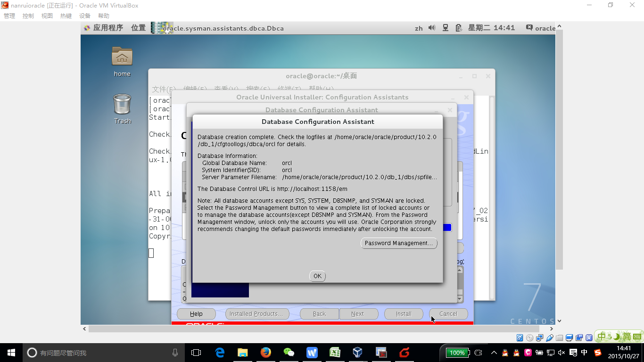Open the Windows Start menu
644x362 pixels.
pos(11,353)
